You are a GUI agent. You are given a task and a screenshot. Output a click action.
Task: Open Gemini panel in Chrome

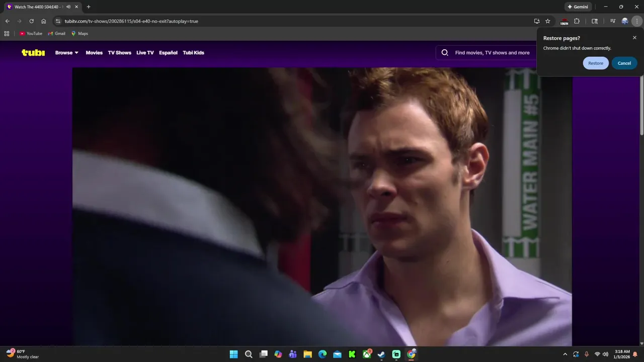point(578,7)
